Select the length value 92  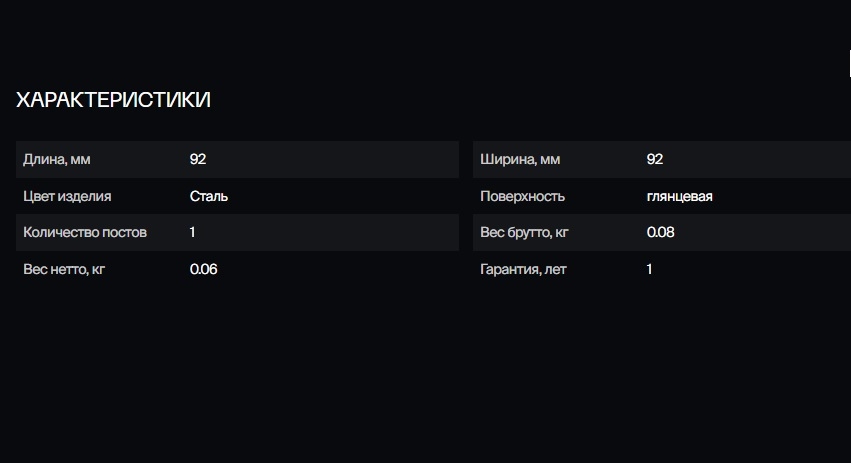[198, 160]
